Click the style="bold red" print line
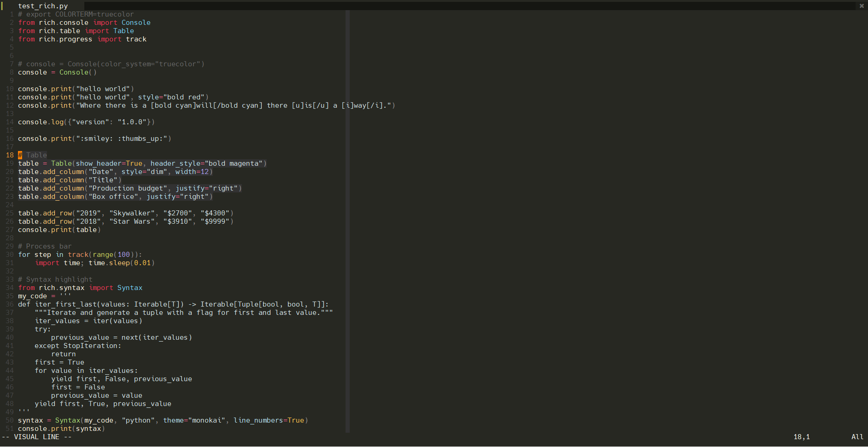Image resolution: width=868 pixels, height=447 pixels. (113, 97)
